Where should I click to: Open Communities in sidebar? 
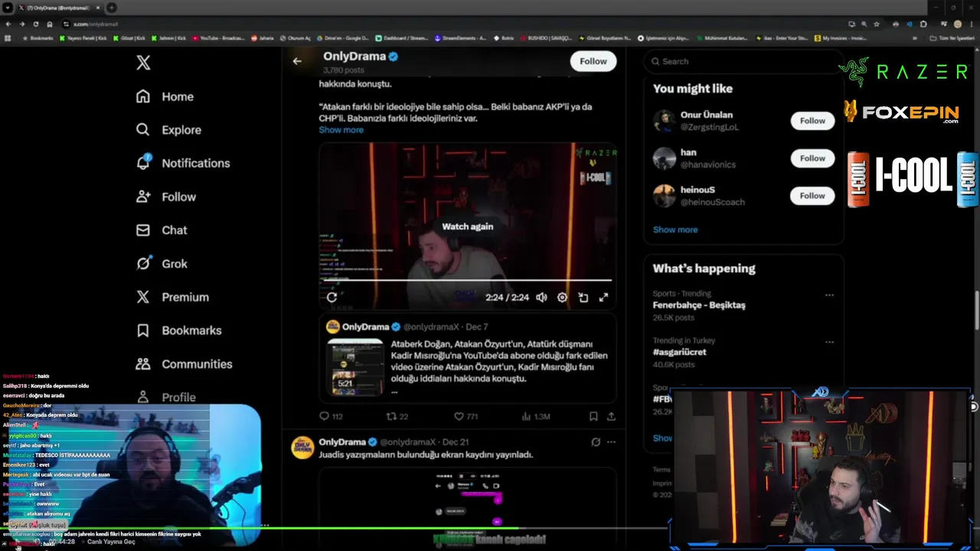[184, 364]
